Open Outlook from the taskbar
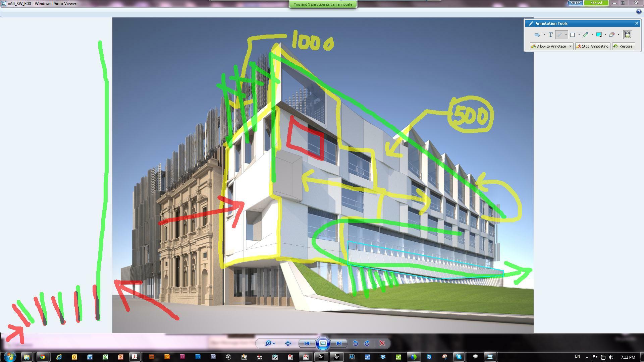The height and width of the screenshot is (362, 644). point(74,357)
